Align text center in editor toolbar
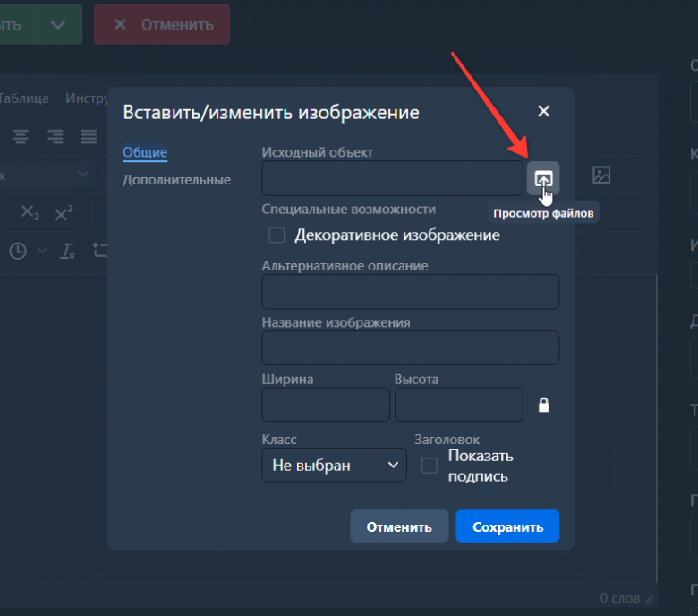The height and width of the screenshot is (616, 698). coord(21,136)
